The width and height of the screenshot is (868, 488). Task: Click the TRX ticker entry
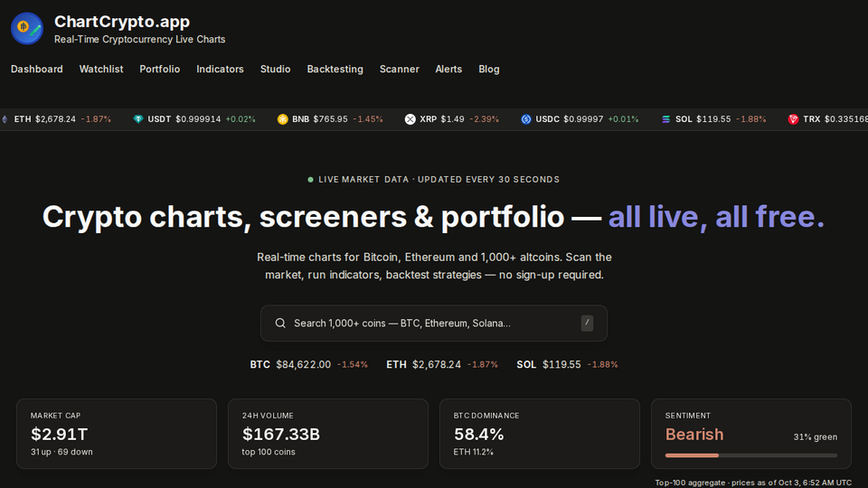pos(827,119)
